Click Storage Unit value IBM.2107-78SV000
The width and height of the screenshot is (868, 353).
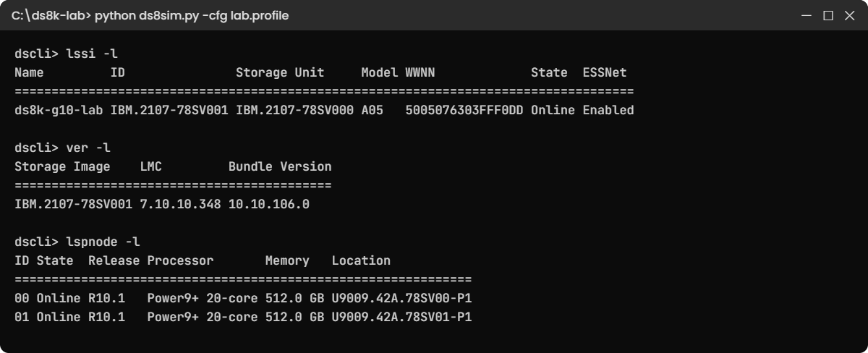294,110
